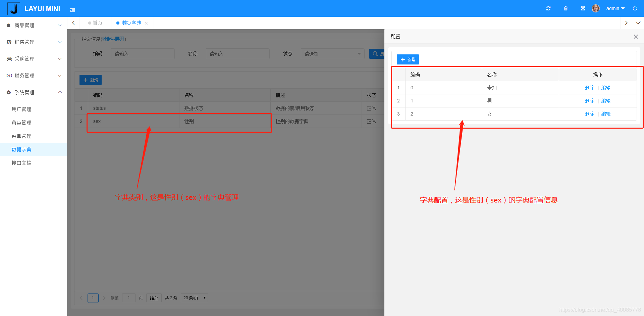Select 数据字典 in the sidebar menu
Screen dimensions: 644x316
click(22, 149)
